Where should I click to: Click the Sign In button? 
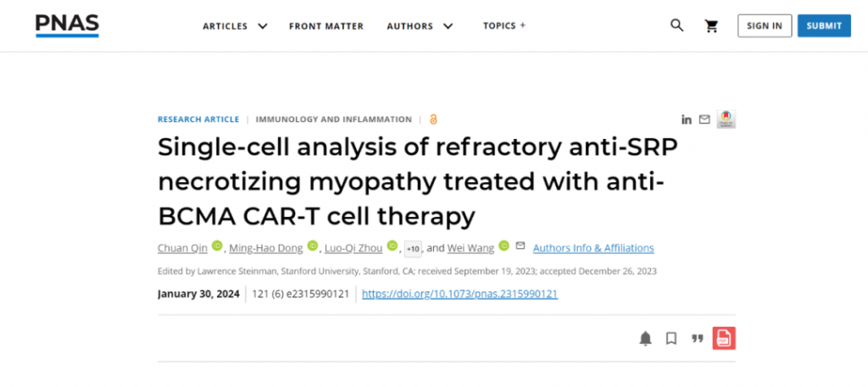[765, 26]
